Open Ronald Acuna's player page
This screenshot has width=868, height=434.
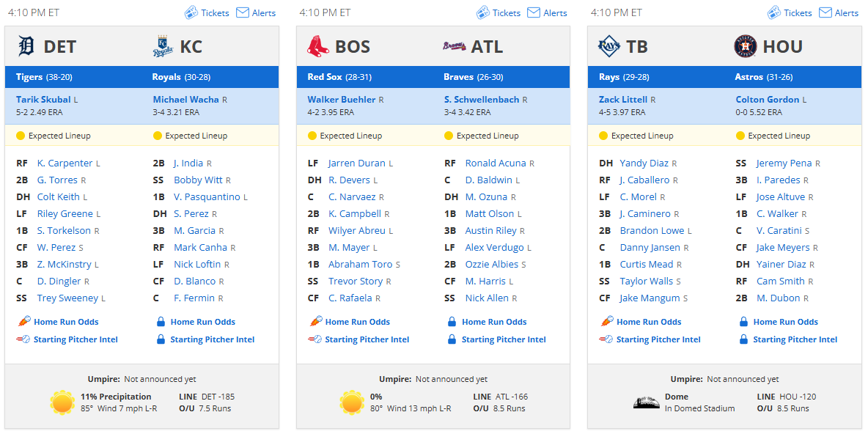(x=496, y=163)
